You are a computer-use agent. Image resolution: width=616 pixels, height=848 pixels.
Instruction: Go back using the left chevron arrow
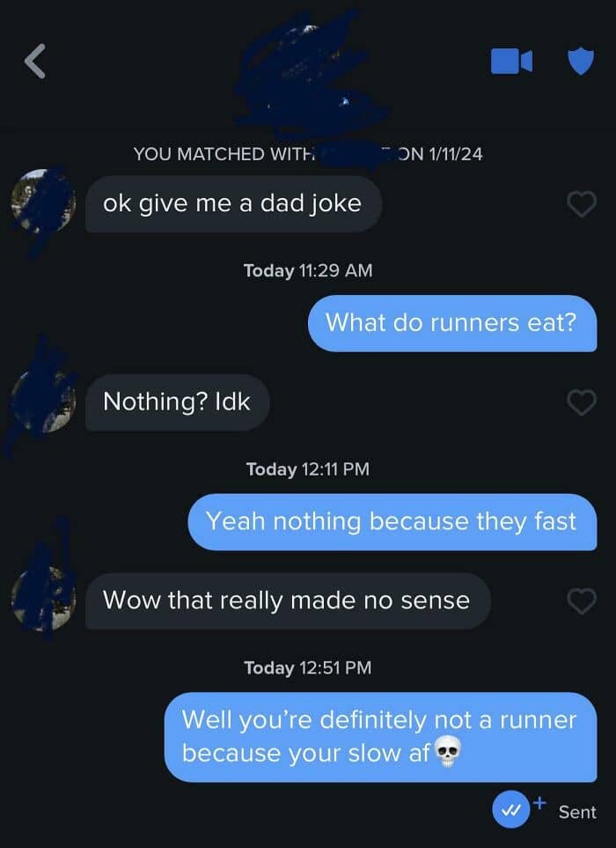click(36, 61)
